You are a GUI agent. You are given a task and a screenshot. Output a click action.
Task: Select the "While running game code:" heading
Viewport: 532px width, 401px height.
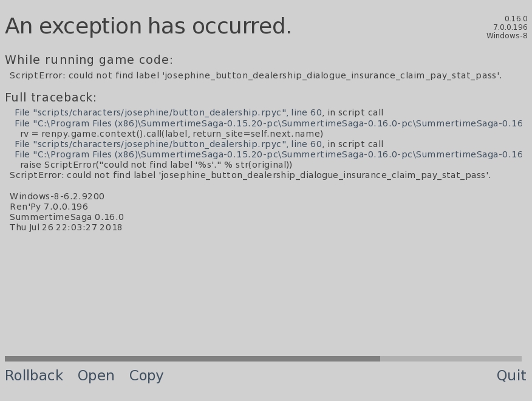coord(89,60)
